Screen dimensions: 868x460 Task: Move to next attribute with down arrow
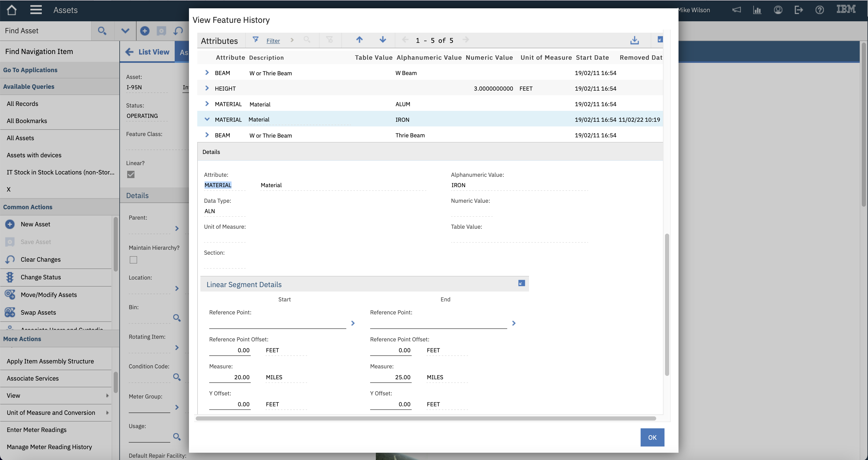click(x=383, y=40)
